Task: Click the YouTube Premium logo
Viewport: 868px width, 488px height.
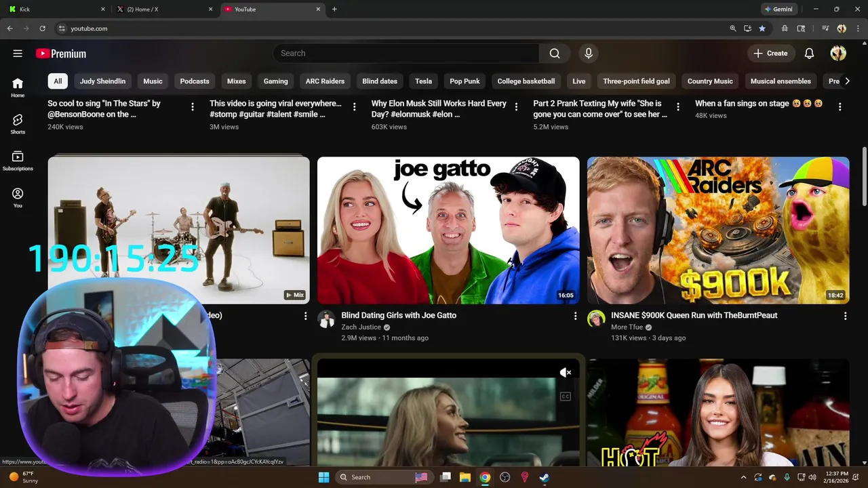Action: [x=61, y=54]
